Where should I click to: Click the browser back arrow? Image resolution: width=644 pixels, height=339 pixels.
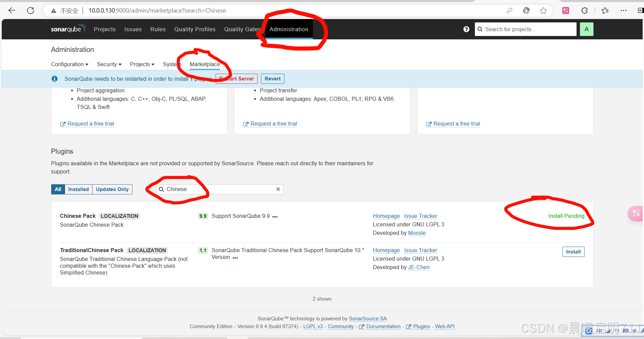click(x=12, y=11)
